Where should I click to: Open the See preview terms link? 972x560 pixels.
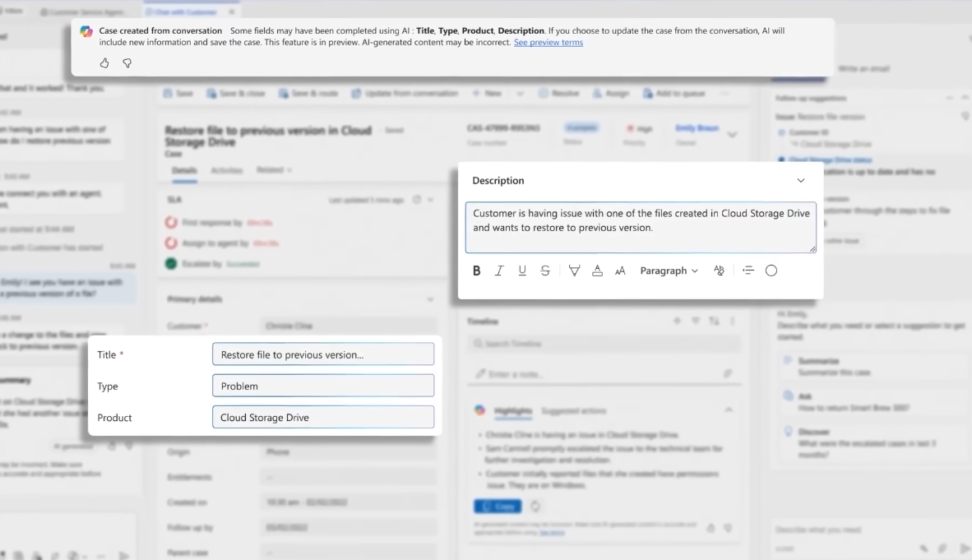tap(548, 42)
